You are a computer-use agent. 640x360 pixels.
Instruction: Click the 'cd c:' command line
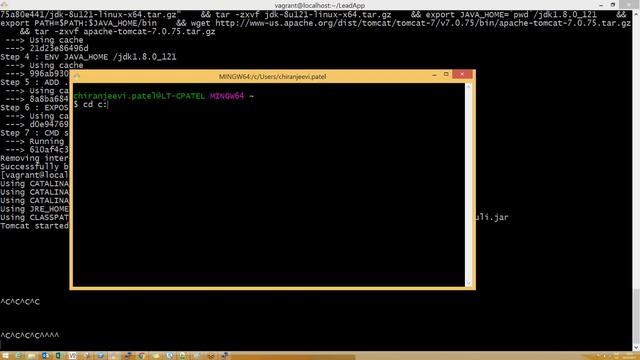(x=91, y=104)
